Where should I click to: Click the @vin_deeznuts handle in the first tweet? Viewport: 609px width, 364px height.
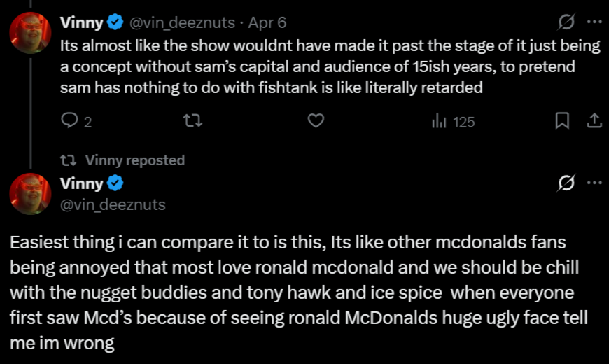click(181, 22)
